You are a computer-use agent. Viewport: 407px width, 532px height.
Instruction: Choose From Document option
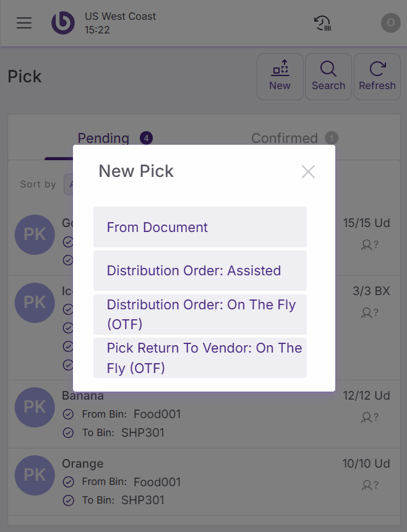tap(200, 227)
